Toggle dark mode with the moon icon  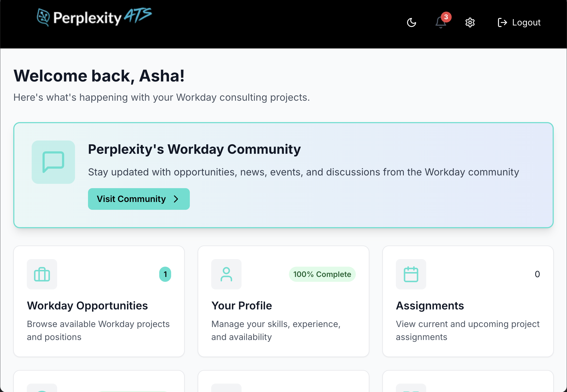pos(412,22)
